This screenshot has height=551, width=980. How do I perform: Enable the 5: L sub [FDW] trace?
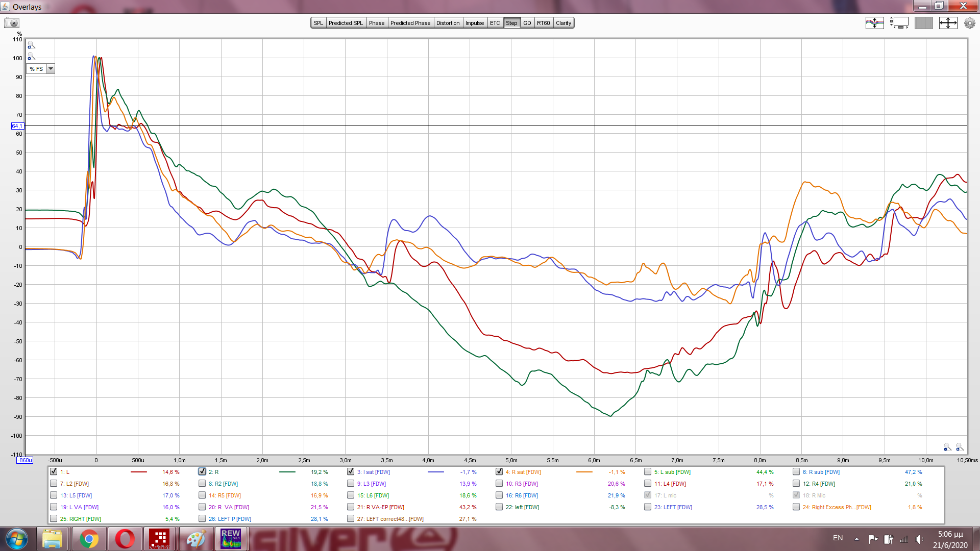648,472
